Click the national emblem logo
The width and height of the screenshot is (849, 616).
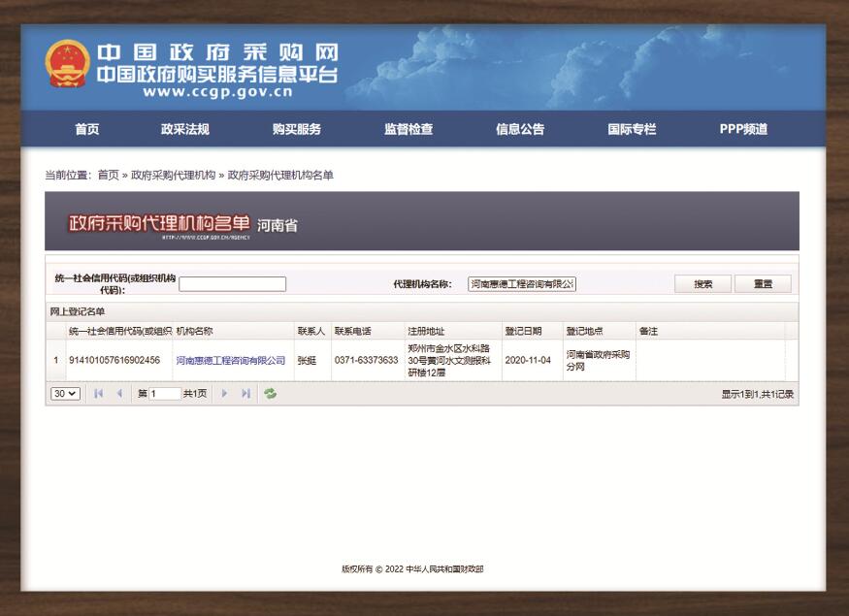click(67, 64)
